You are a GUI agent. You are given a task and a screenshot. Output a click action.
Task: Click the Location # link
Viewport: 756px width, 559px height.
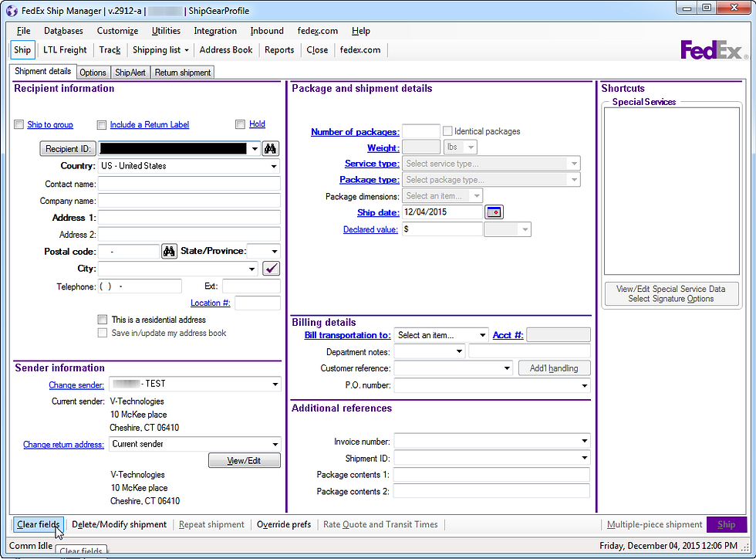pos(210,303)
